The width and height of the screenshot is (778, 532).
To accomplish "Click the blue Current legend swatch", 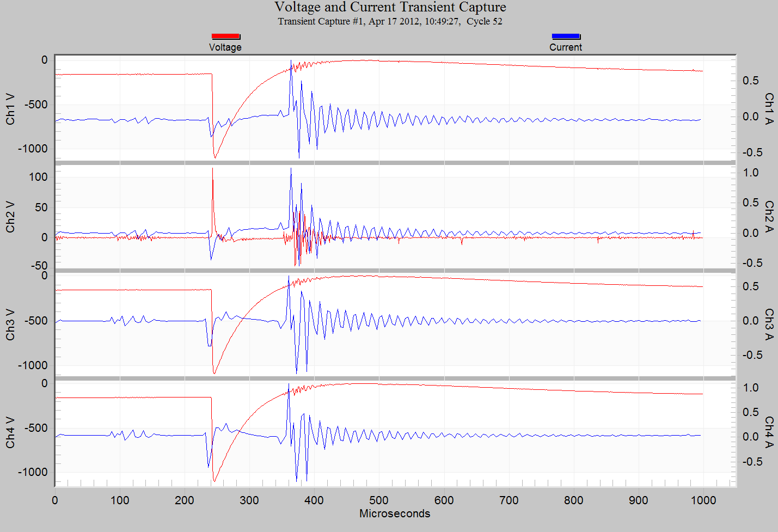I will (x=566, y=36).
